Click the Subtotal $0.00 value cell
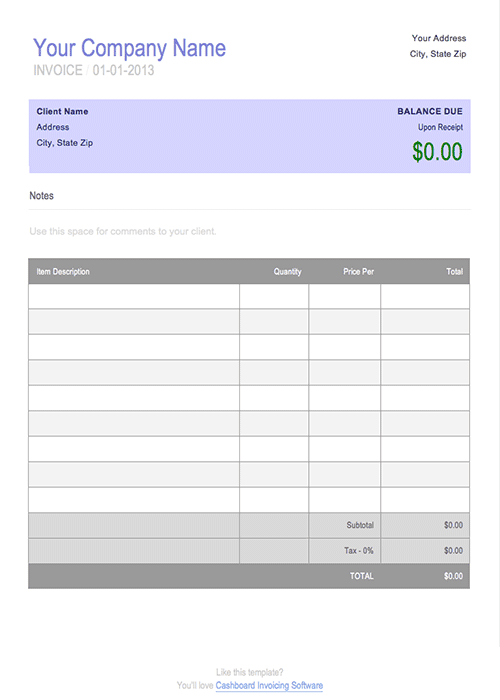The height and width of the screenshot is (700, 500). [x=425, y=525]
